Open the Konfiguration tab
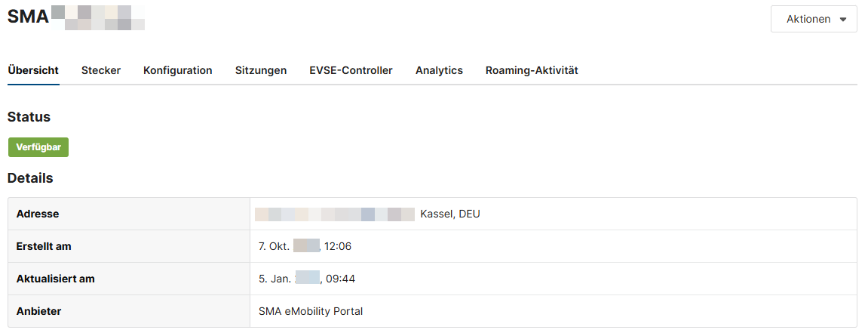Image resolution: width=868 pixels, height=333 pixels. (x=178, y=70)
